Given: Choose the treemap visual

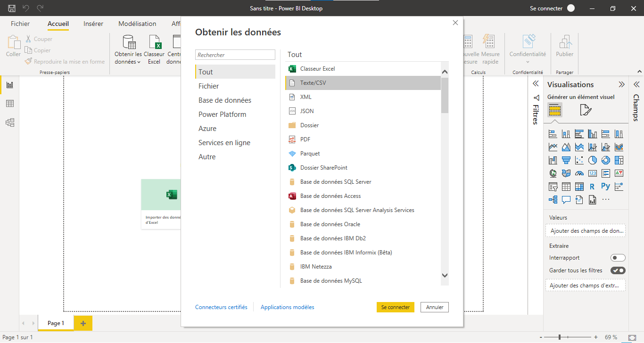Looking at the screenshot, I should click(619, 160).
